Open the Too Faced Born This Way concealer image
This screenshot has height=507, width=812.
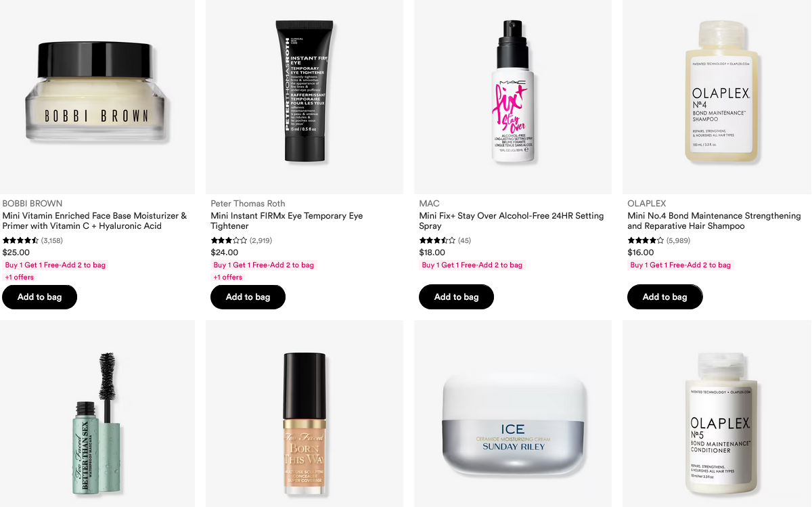pos(304,414)
